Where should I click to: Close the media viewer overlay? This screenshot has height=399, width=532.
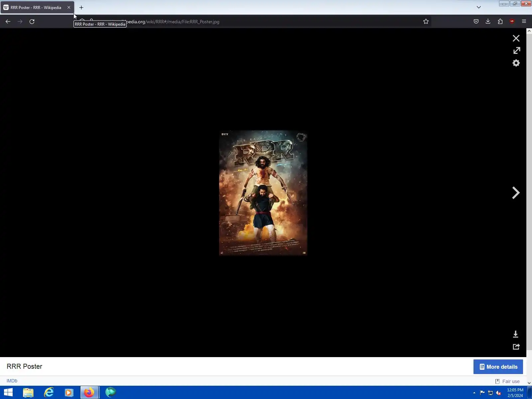(516, 38)
